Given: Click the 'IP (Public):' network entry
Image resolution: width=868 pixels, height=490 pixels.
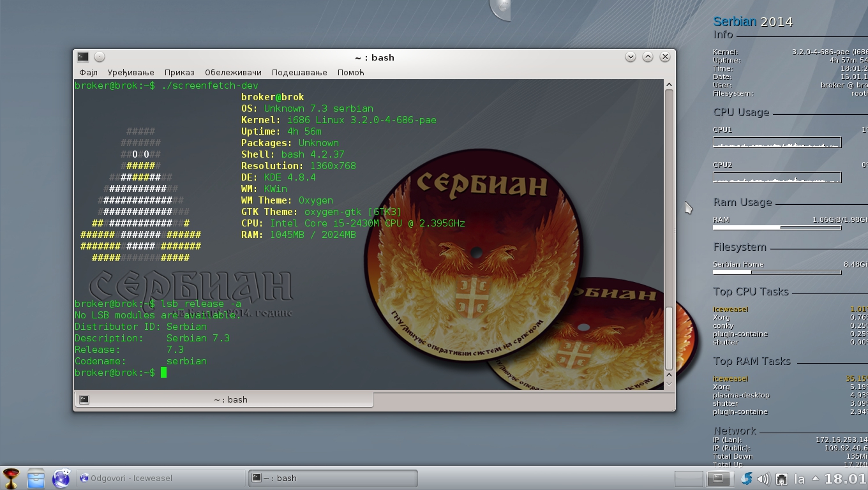Looking at the screenshot, I should point(734,448).
